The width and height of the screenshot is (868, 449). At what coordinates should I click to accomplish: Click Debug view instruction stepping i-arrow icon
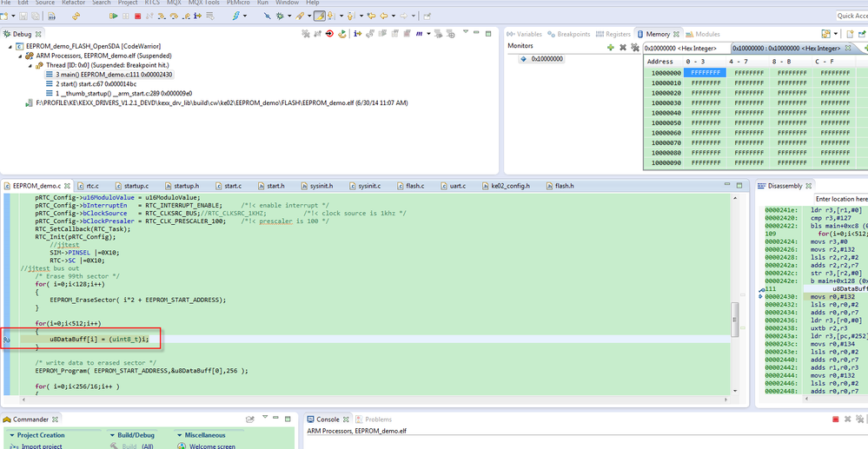click(358, 34)
